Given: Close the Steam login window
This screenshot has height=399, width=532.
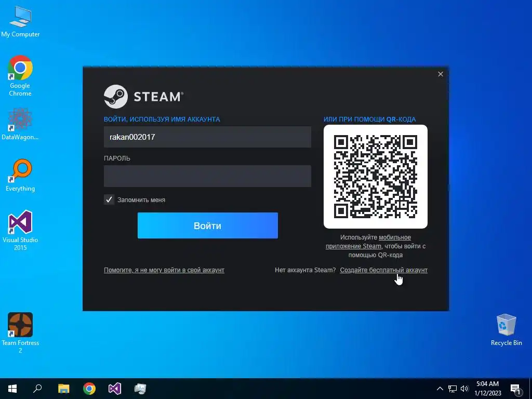Looking at the screenshot, I should point(441,74).
